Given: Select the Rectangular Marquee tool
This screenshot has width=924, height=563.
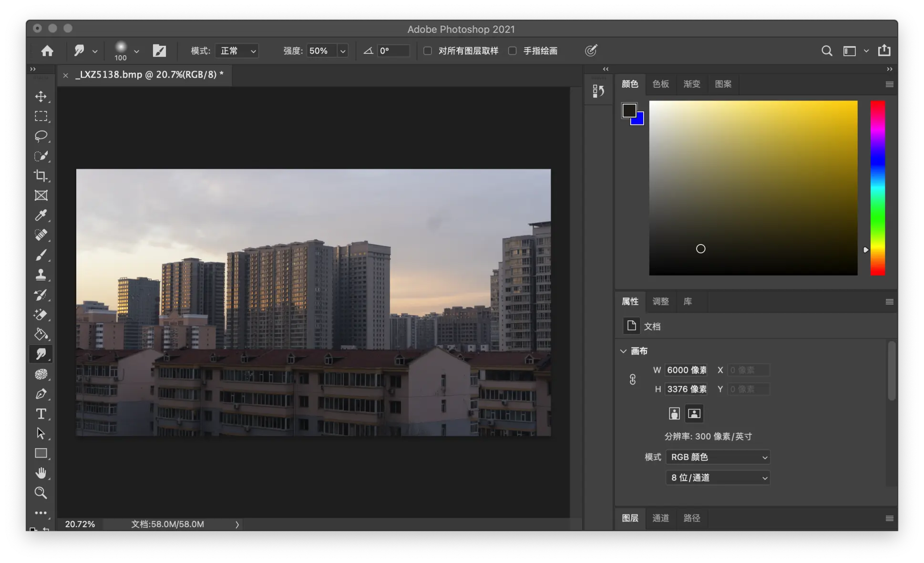Looking at the screenshot, I should point(41,116).
